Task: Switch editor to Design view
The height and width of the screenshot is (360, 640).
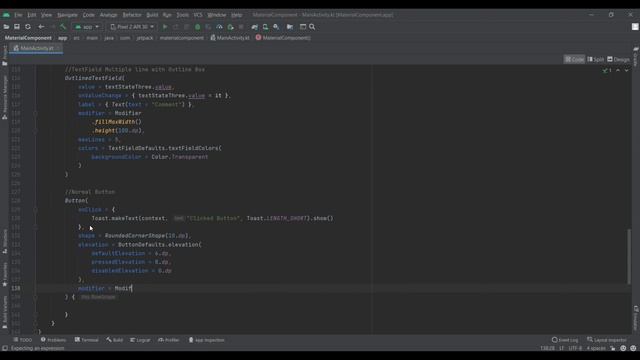Action: 618,60
